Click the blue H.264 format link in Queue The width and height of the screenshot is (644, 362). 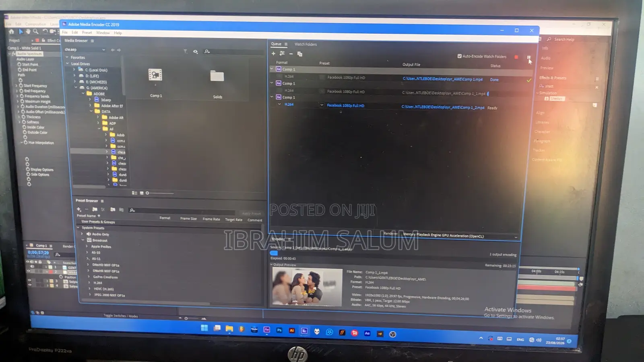pyautogui.click(x=289, y=105)
